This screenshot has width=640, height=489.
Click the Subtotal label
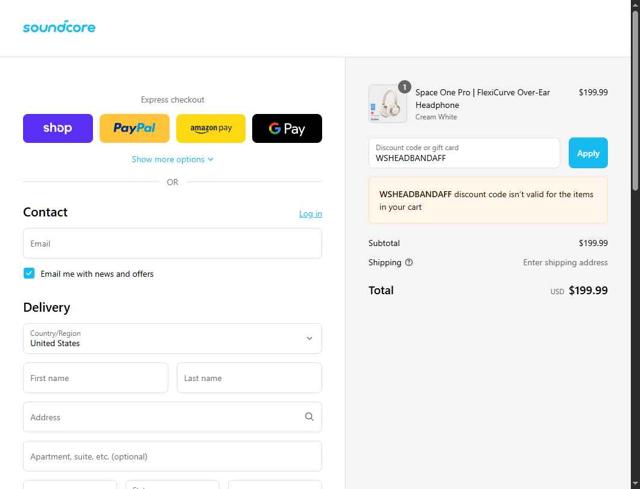384,243
